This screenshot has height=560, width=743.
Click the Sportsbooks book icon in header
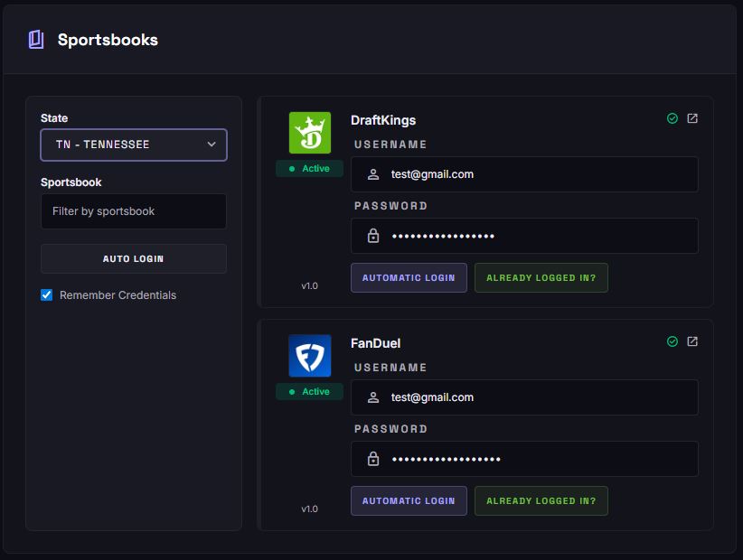click(36, 40)
